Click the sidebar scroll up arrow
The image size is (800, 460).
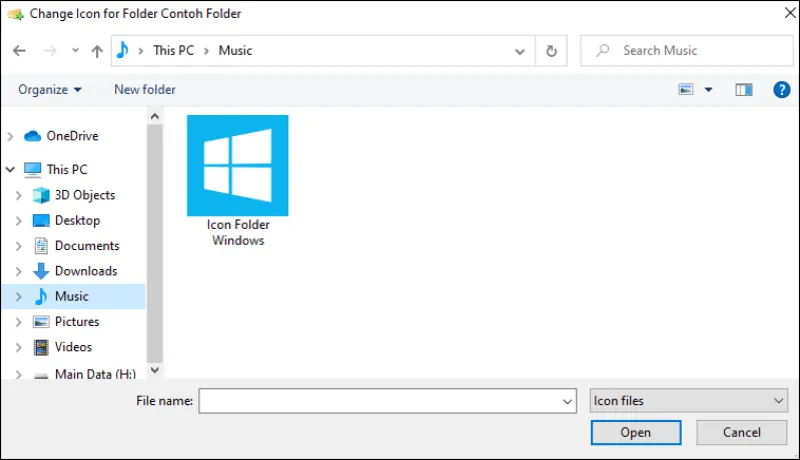coord(155,116)
